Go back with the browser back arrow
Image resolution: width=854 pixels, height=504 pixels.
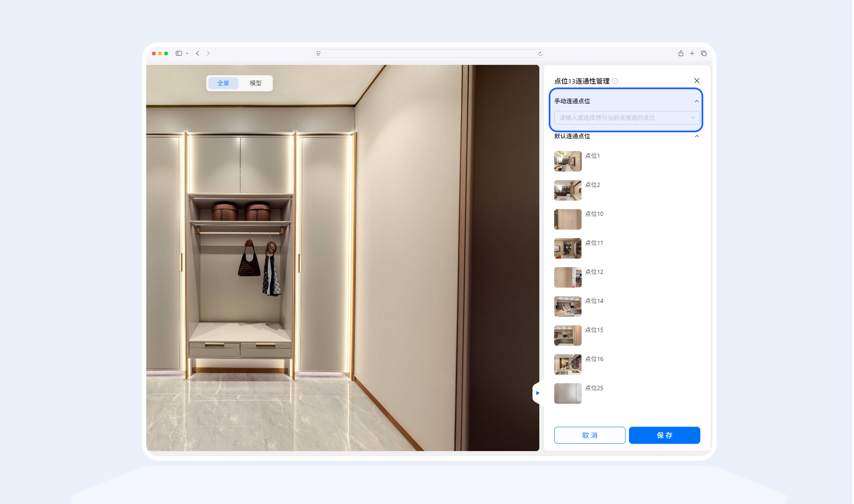[x=198, y=53]
